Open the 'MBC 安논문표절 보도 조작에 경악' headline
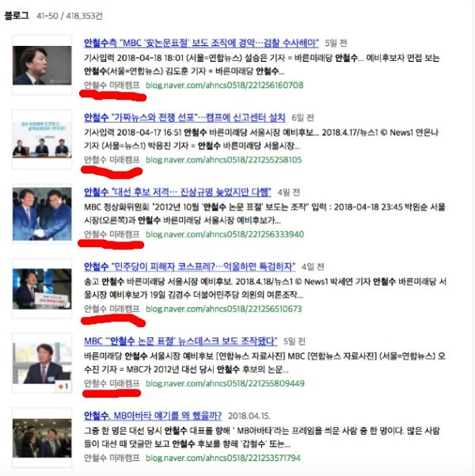The height and width of the screenshot is (476, 475). point(201,43)
